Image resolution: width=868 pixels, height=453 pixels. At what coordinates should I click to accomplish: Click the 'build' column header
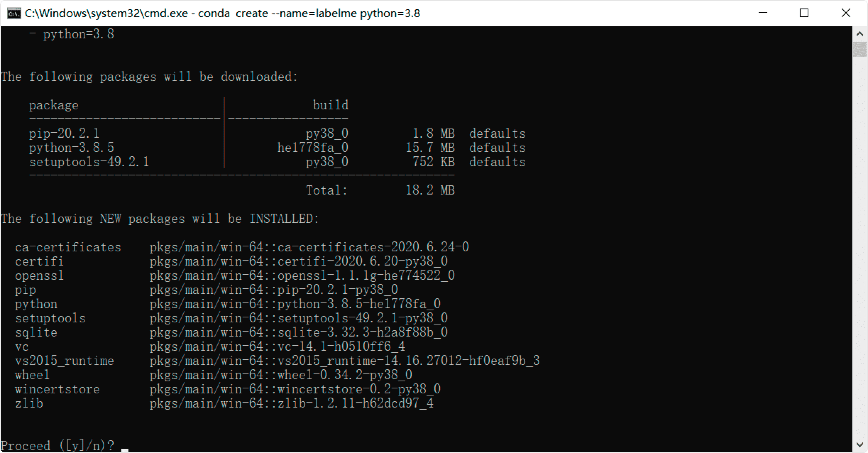click(x=330, y=105)
